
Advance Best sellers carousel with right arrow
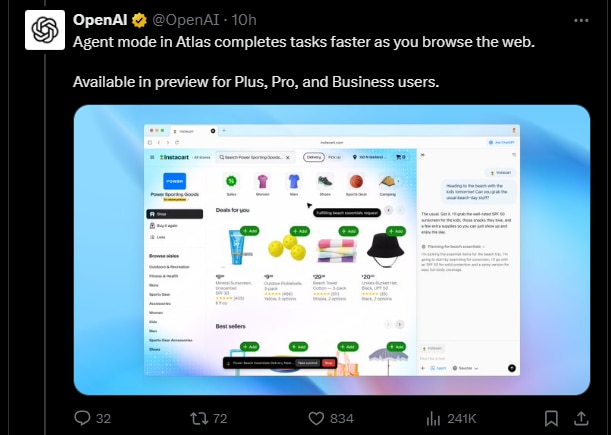(400, 324)
